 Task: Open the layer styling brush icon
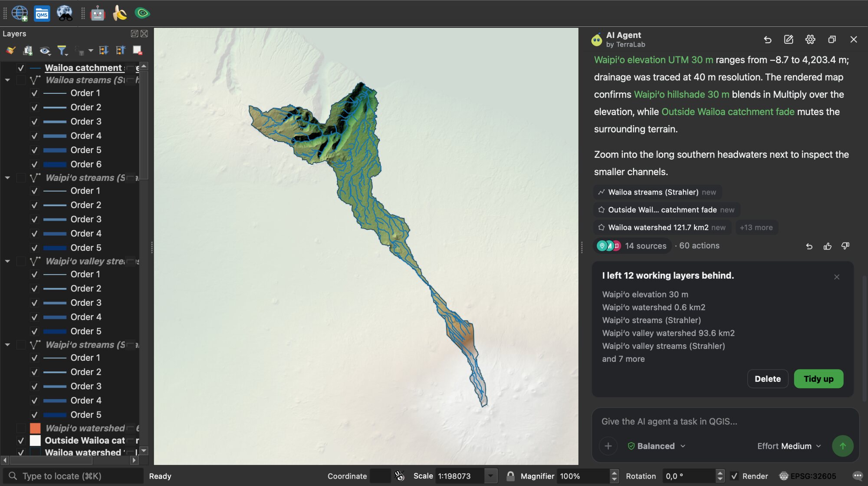(x=11, y=50)
